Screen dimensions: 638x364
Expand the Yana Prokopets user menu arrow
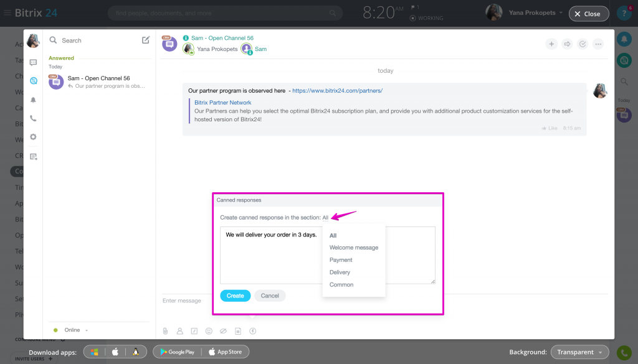(x=561, y=12)
